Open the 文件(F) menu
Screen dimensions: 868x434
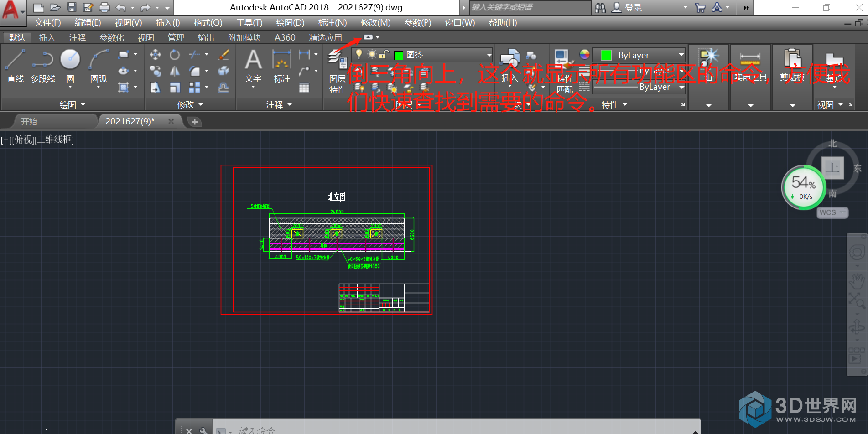[47, 23]
